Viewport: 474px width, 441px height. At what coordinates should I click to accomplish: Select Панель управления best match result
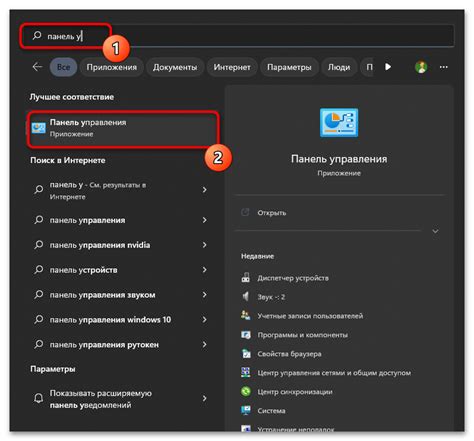click(123, 129)
